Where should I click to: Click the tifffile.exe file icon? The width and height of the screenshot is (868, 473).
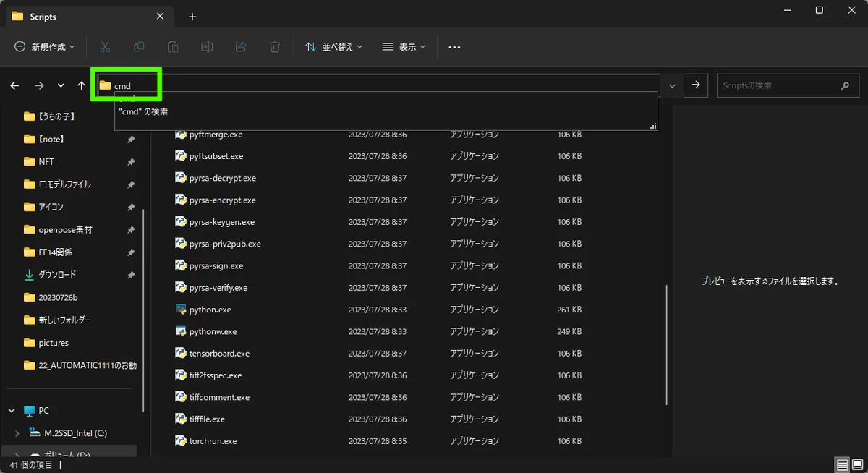[181, 419]
